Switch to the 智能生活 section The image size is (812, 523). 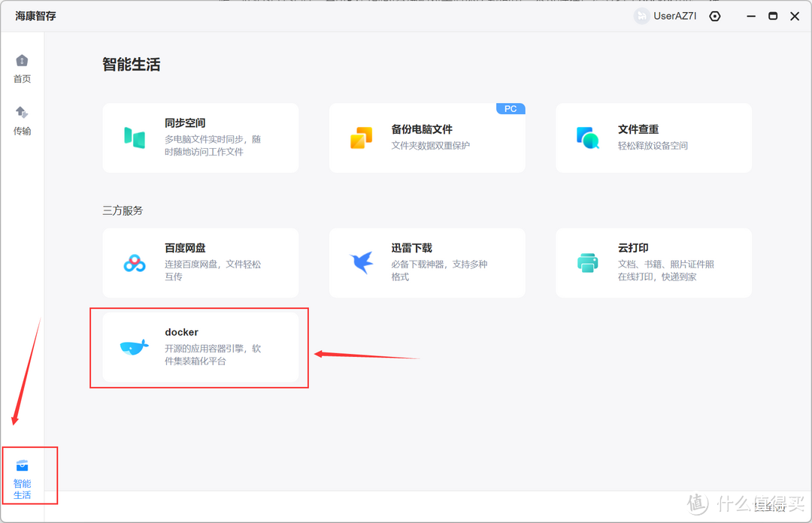pyautogui.click(x=23, y=476)
